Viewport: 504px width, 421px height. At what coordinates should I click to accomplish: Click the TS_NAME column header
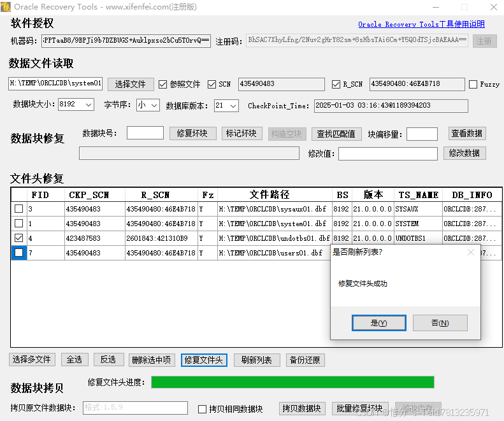click(x=419, y=195)
